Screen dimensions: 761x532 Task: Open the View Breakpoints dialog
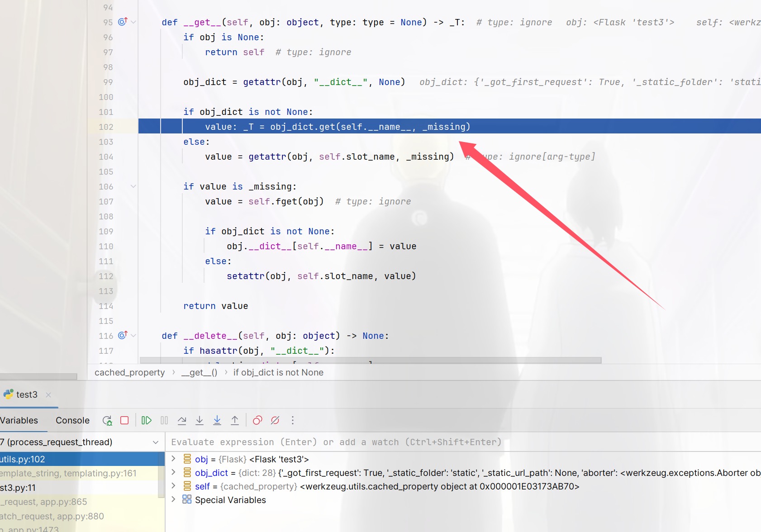[257, 421]
